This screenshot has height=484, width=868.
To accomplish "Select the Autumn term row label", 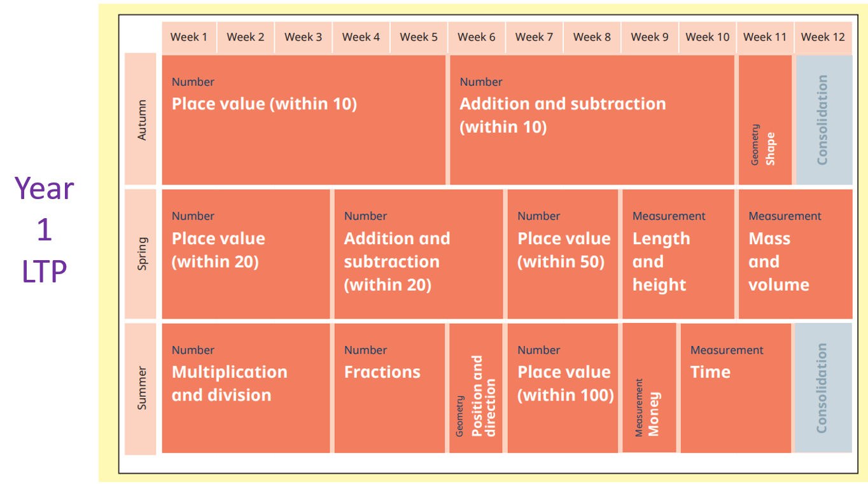I will 141,120.
